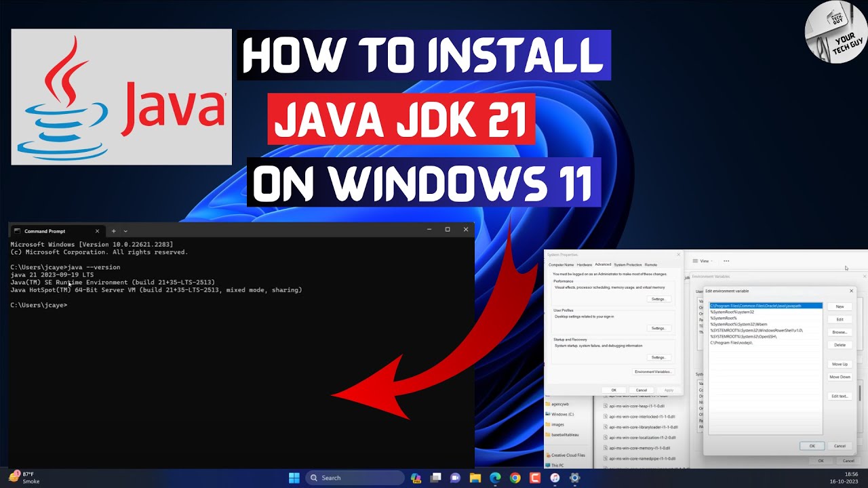Screen dimensions: 868x488
Task: Click the Edit text button
Action: tap(840, 396)
